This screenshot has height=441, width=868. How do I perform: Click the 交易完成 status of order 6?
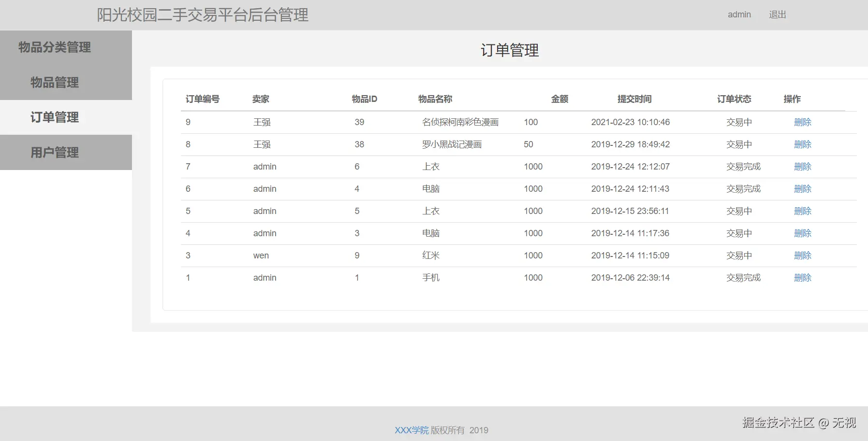744,189
